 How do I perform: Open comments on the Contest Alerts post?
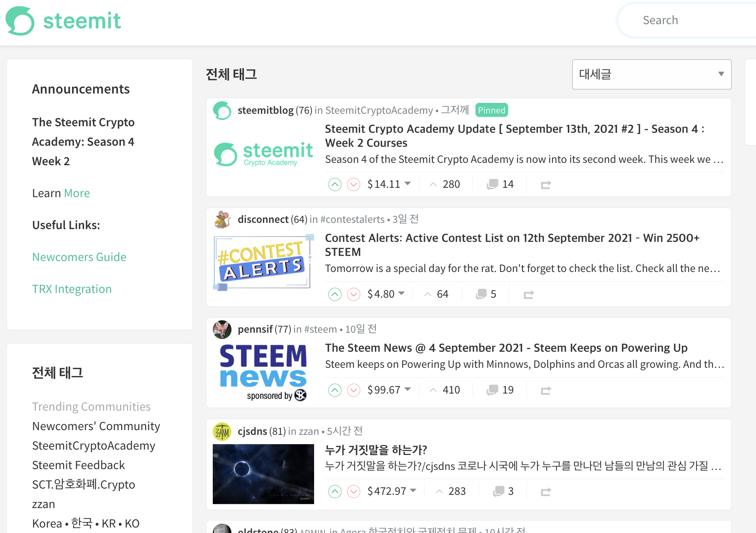[482, 294]
